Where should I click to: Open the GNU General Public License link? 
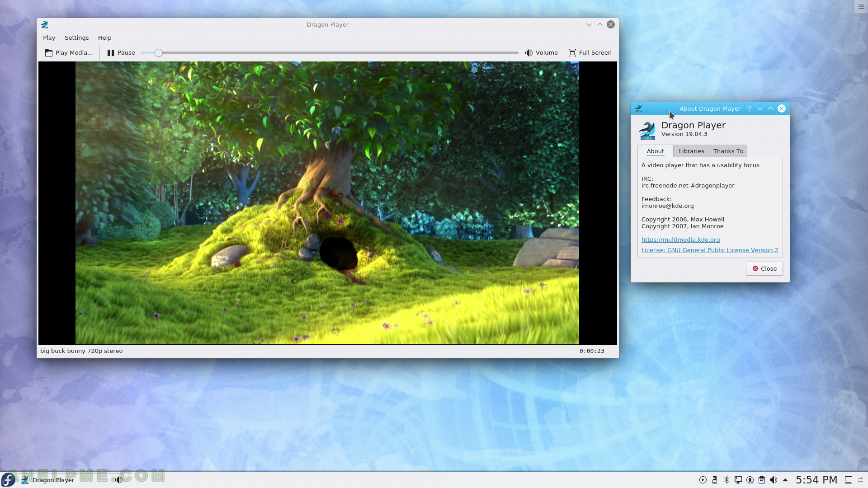coord(710,250)
